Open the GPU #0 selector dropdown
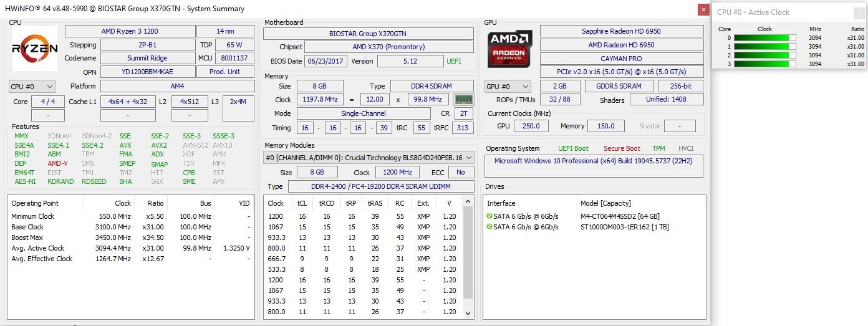This screenshot has width=868, height=326. pos(508,87)
